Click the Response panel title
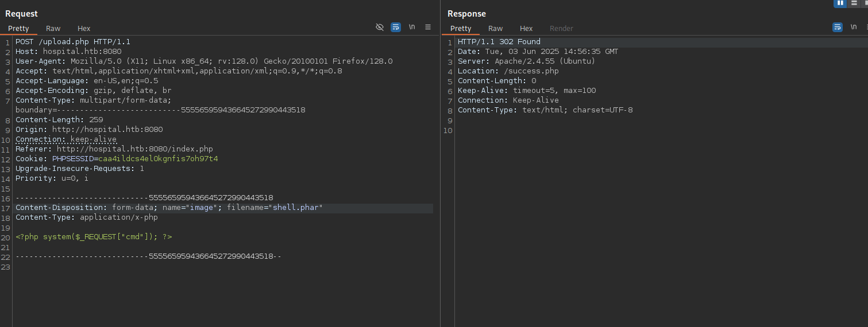The height and width of the screenshot is (327, 868). [466, 14]
